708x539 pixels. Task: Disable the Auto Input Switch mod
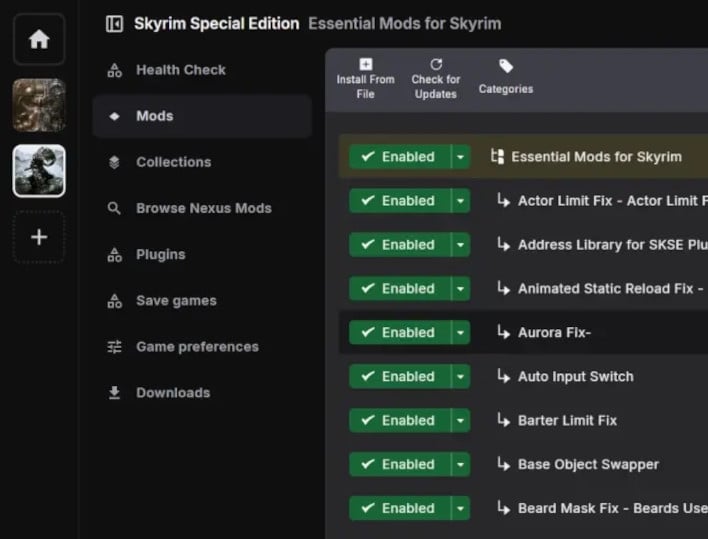400,376
